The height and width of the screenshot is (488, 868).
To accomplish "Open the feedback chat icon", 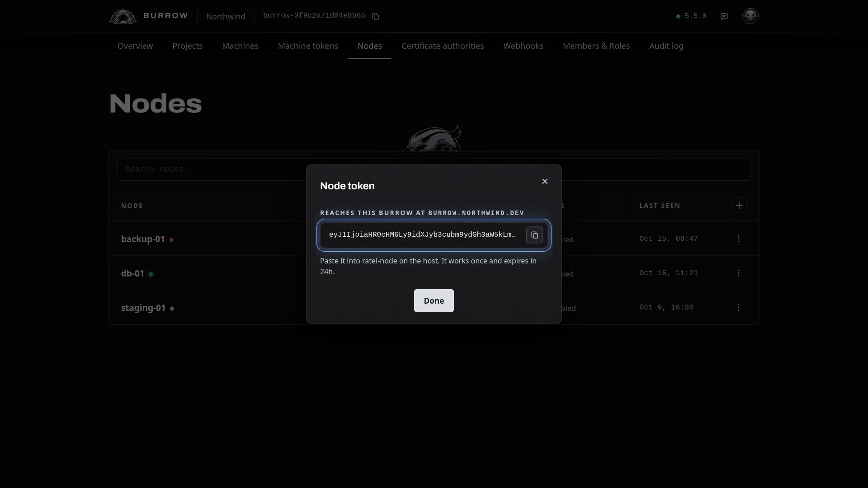I will pos(724,16).
